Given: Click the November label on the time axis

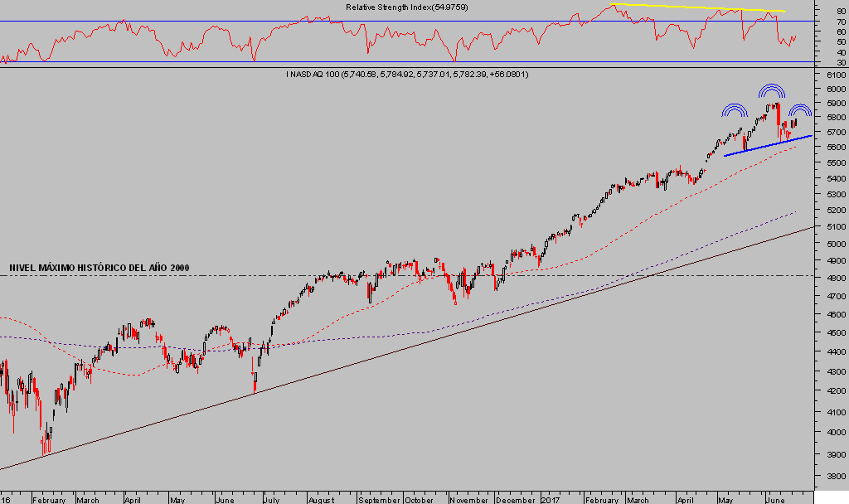Looking at the screenshot, I should pos(470,500).
